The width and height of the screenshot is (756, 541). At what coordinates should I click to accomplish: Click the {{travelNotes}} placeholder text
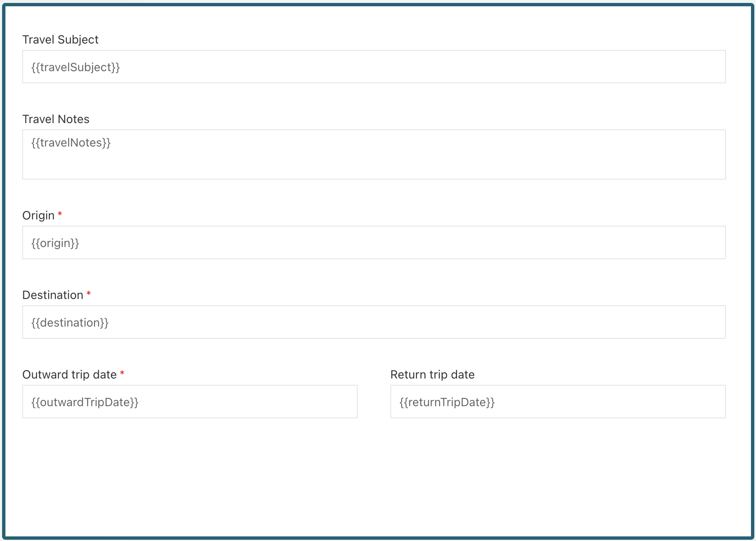point(71,143)
